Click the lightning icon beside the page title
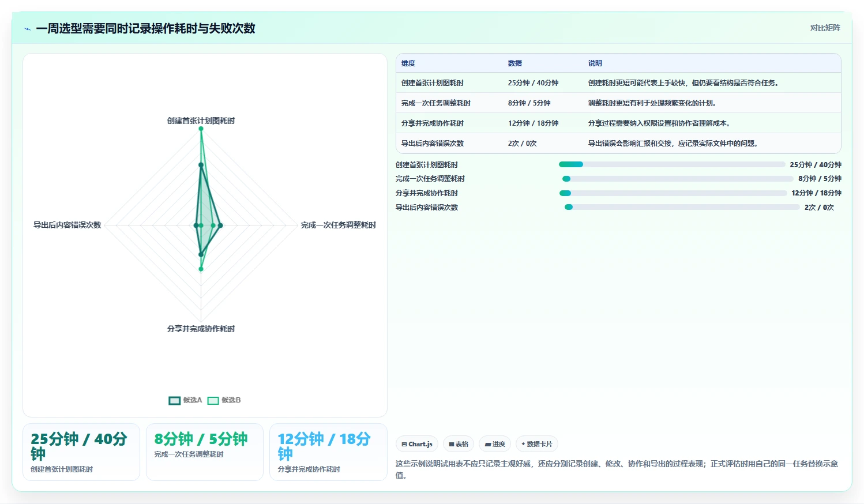This screenshot has width=864, height=504. (27, 29)
